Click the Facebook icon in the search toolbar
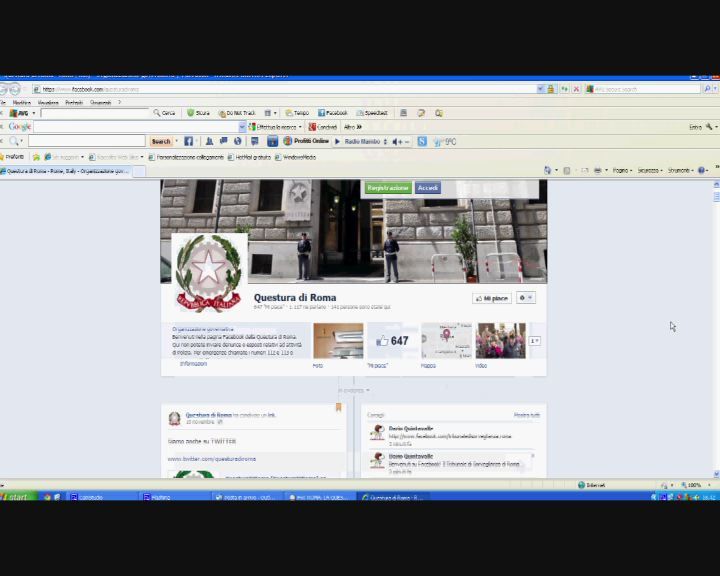720x576 pixels. point(188,142)
